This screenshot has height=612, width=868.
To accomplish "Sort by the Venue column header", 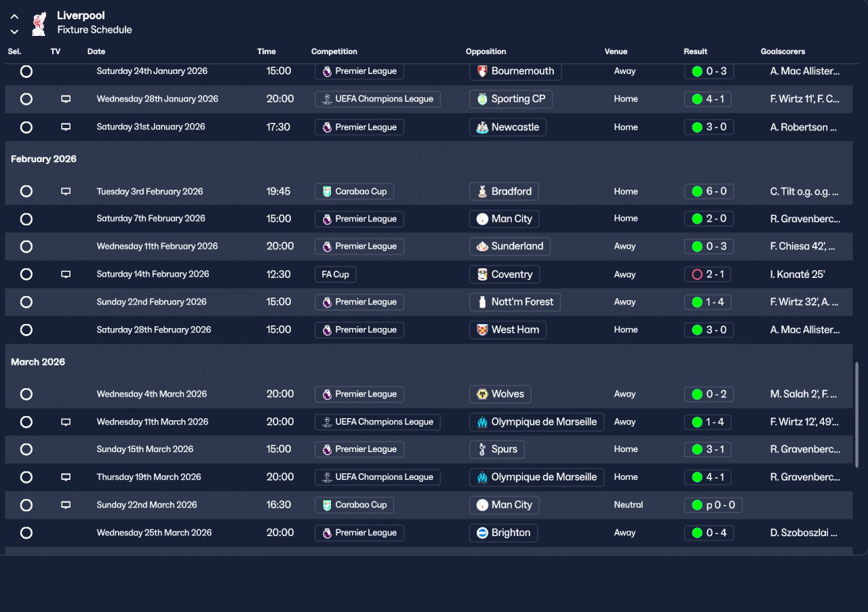I will tap(616, 52).
